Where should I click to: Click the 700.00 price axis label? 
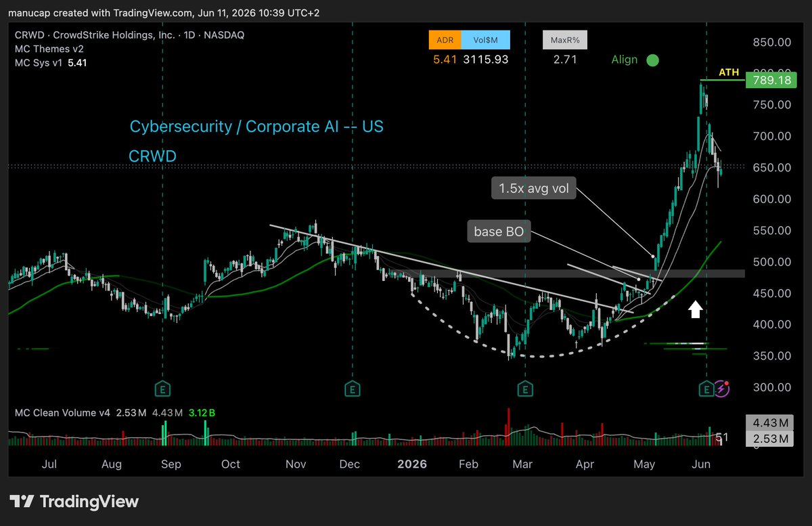772,136
